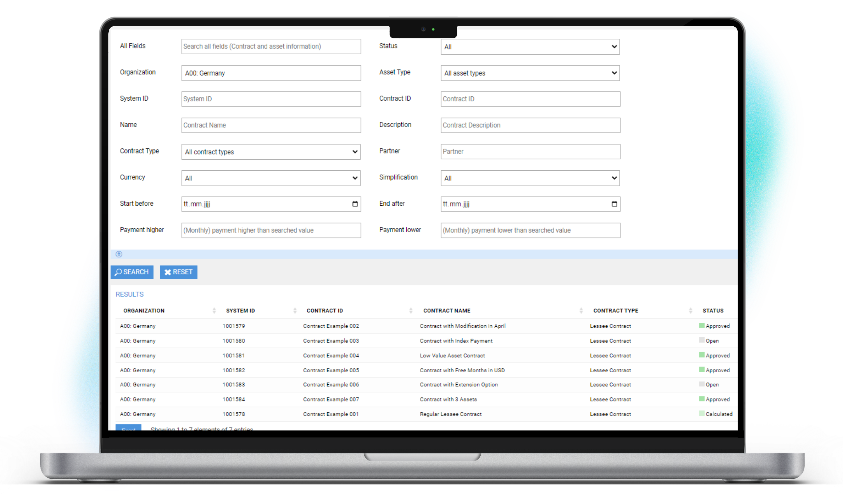Open the Status dropdown
The image size is (843, 504).
[530, 47]
